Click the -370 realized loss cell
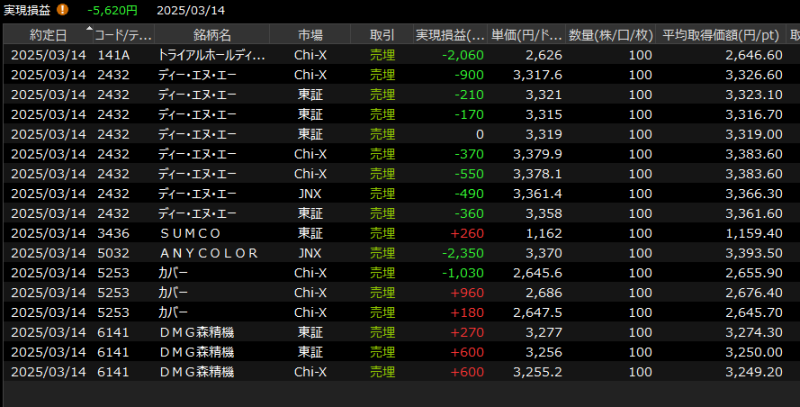 (x=469, y=154)
